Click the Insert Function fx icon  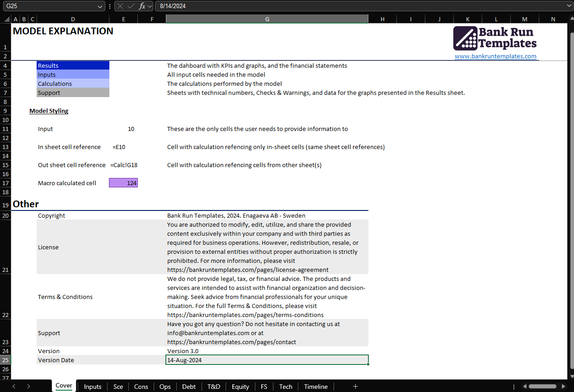(x=141, y=6)
